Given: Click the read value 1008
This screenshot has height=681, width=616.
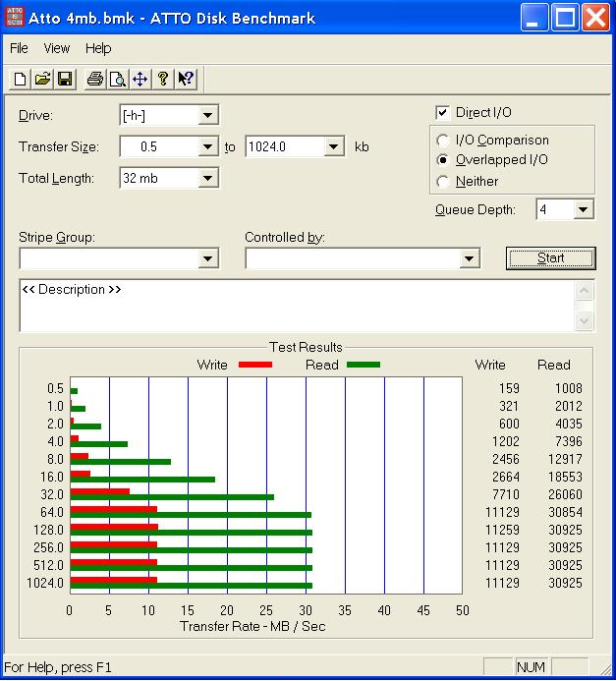Looking at the screenshot, I should (568, 388).
